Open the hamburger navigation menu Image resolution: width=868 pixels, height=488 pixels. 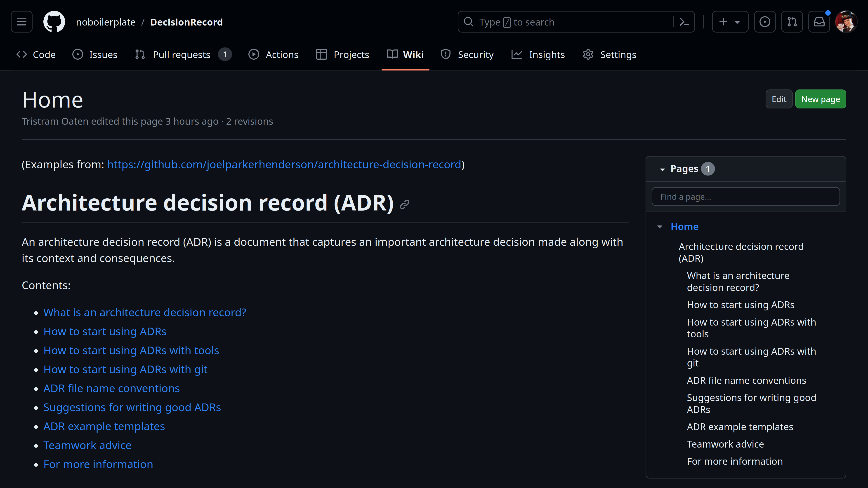click(21, 22)
